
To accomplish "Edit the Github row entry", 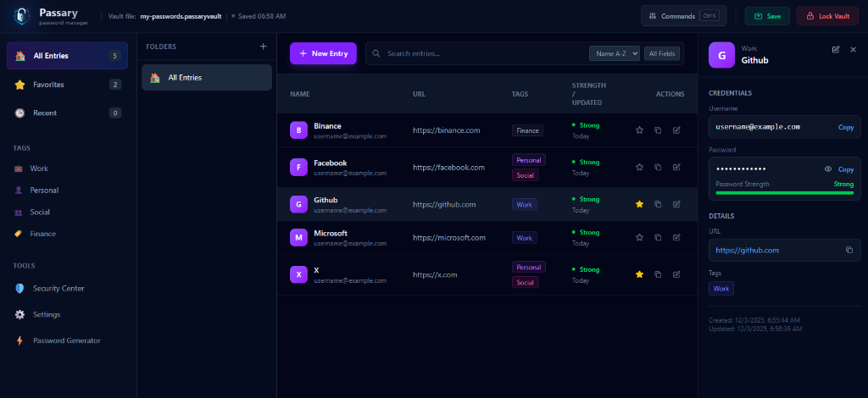I will pos(676,204).
